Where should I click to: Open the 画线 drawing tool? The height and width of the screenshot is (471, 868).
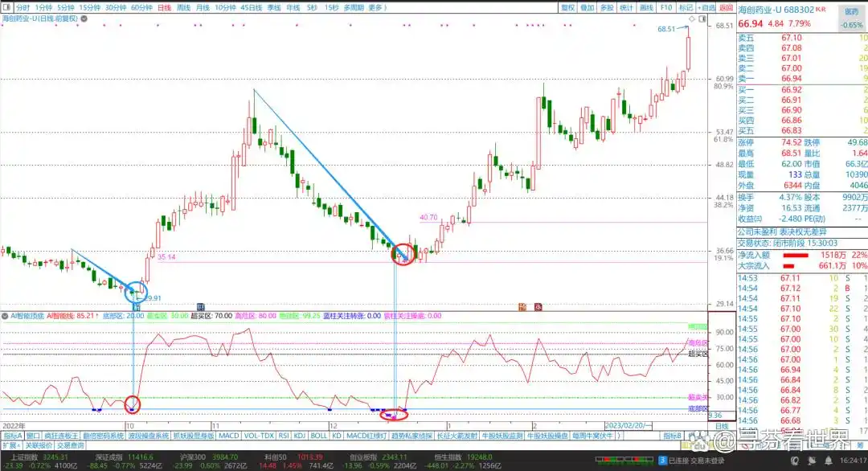(645, 6)
